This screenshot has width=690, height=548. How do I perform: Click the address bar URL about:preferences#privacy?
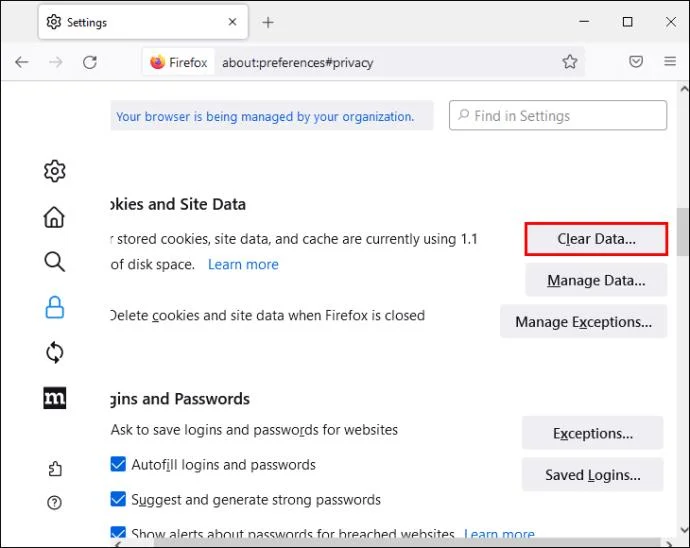pyautogui.click(x=297, y=63)
